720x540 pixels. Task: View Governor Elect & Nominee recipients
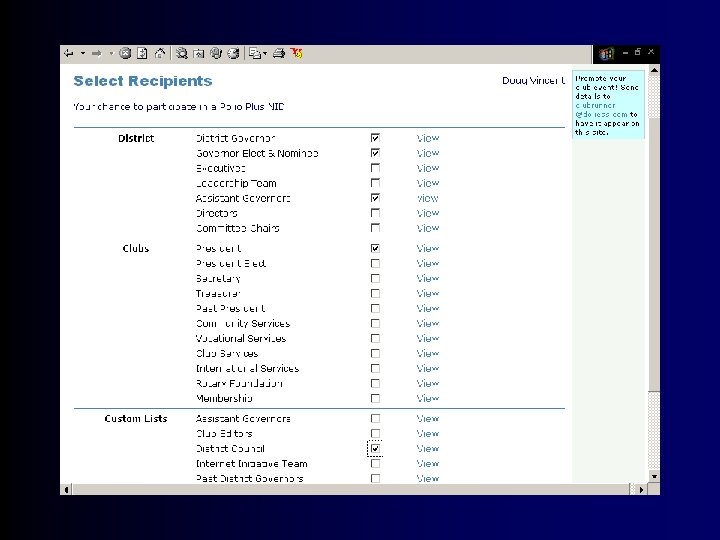click(428, 153)
